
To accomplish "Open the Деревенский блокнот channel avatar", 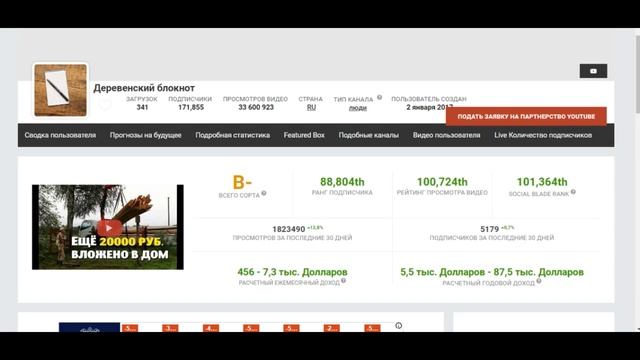I will tap(60, 90).
